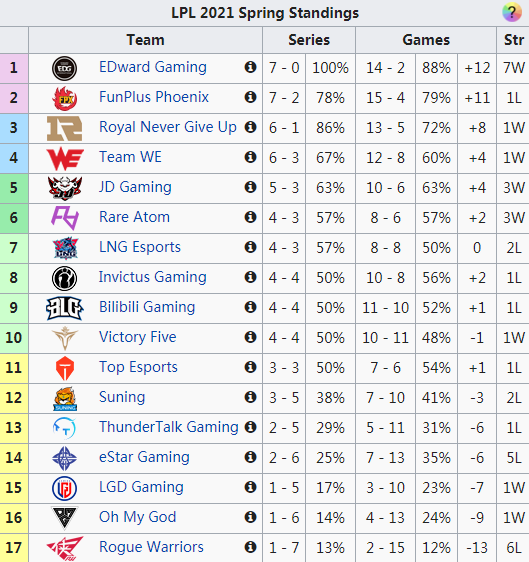Show info for ThunderTalk Gaming
The width and height of the screenshot is (529, 562).
tap(251, 427)
